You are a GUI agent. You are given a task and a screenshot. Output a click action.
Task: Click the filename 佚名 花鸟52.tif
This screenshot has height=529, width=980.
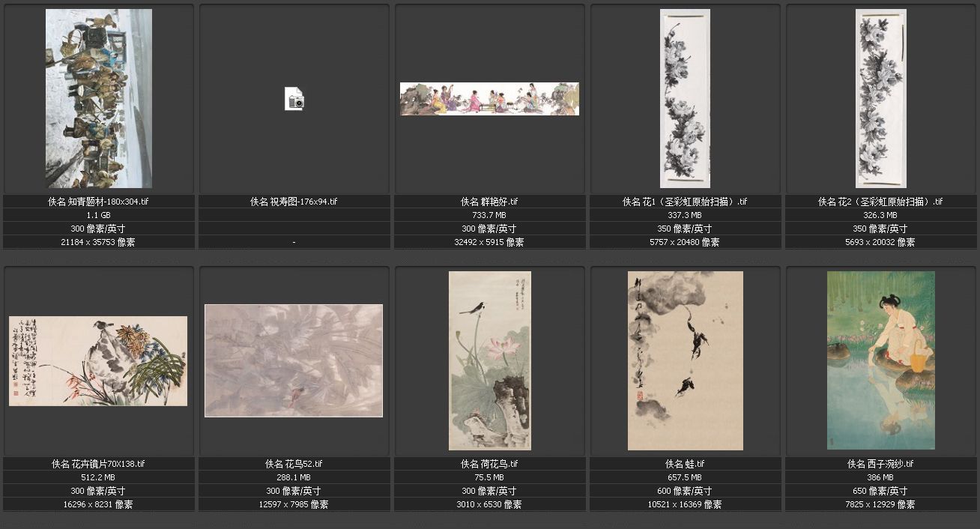click(x=294, y=464)
